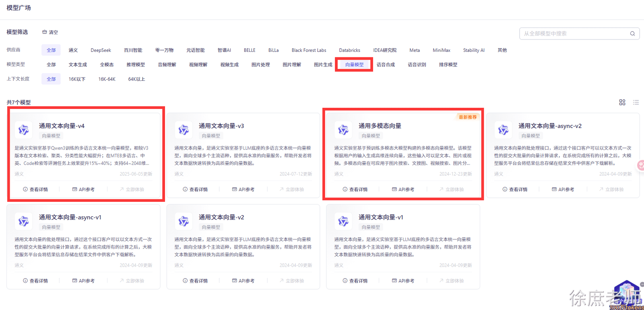644x310 pixels.
Task: Select 文本生成 model type
Action: 78,65
